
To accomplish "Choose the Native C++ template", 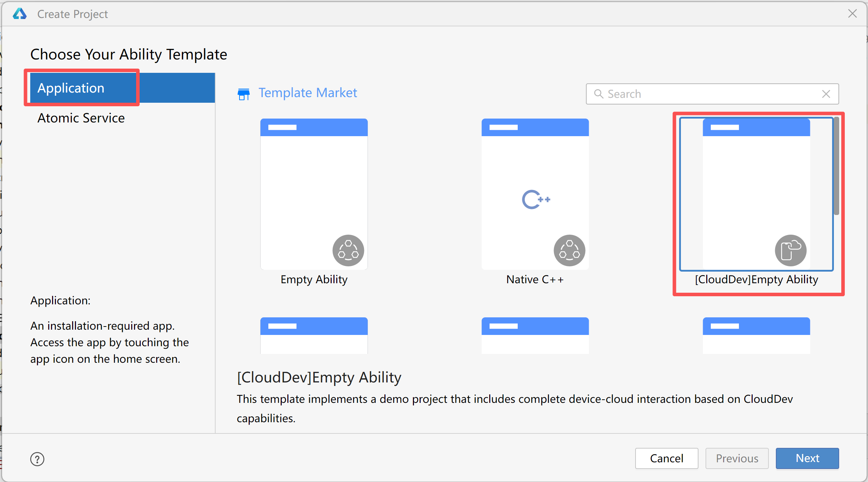I will (535, 194).
